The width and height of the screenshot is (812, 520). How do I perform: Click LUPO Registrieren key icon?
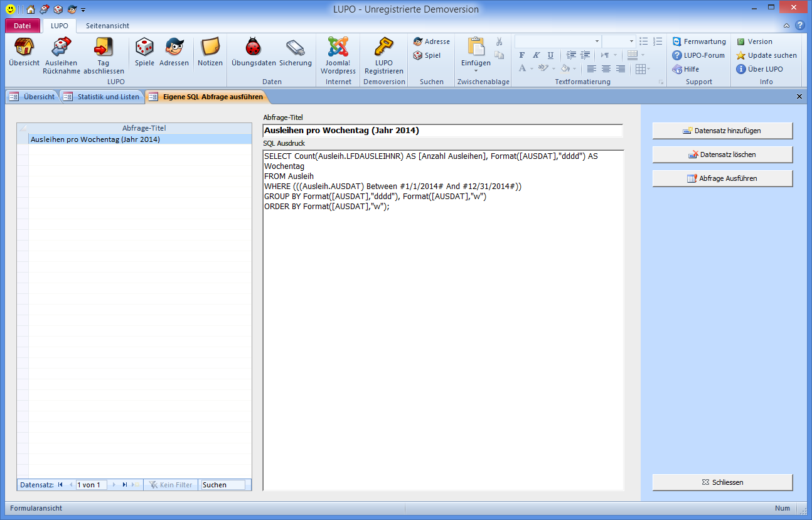(x=384, y=56)
